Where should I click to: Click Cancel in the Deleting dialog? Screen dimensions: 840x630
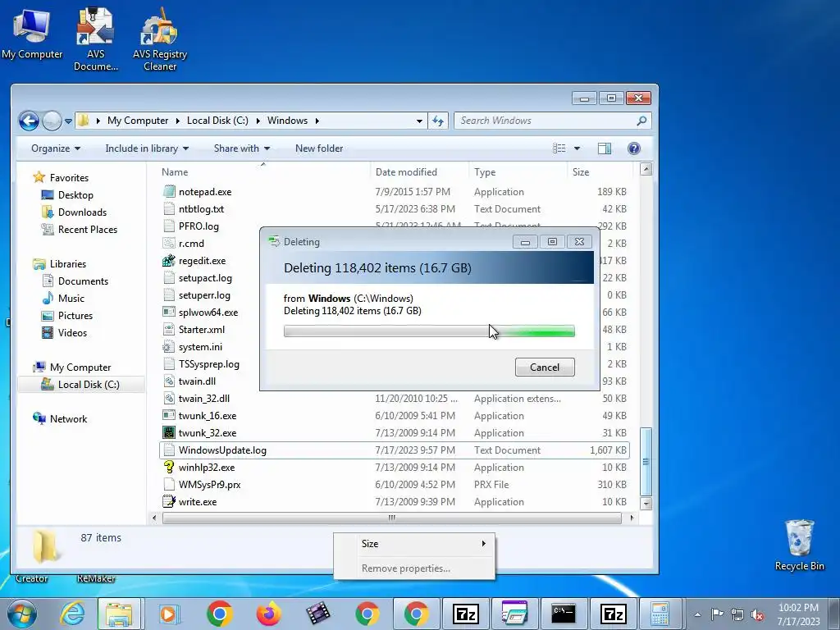point(545,367)
